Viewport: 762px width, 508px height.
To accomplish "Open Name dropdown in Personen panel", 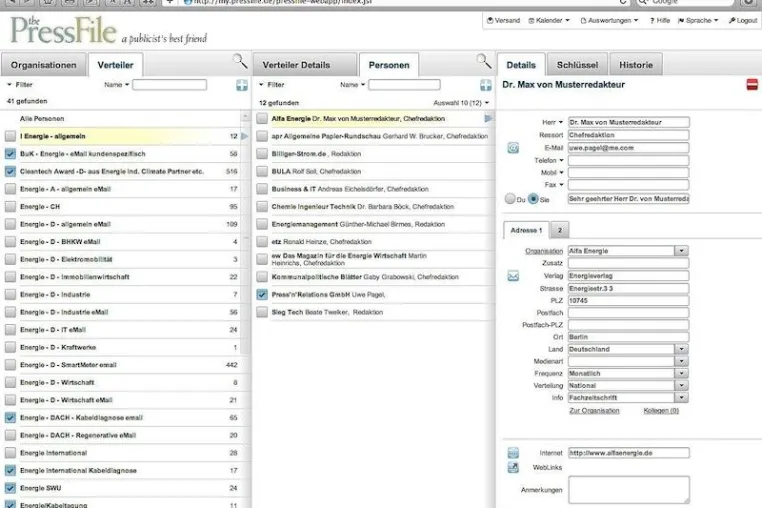I will click(352, 85).
